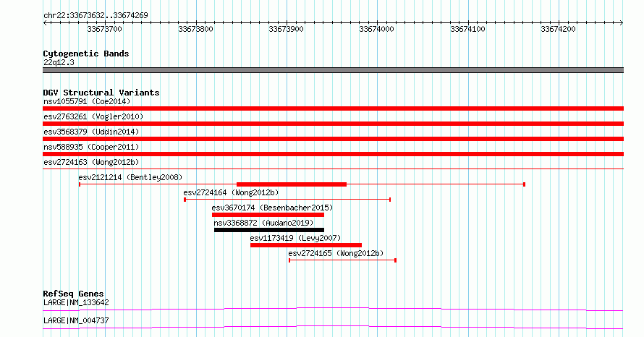Select the red bar under nsv588935 (Cooper2011)
This screenshot has width=644, height=337.
click(x=333, y=154)
